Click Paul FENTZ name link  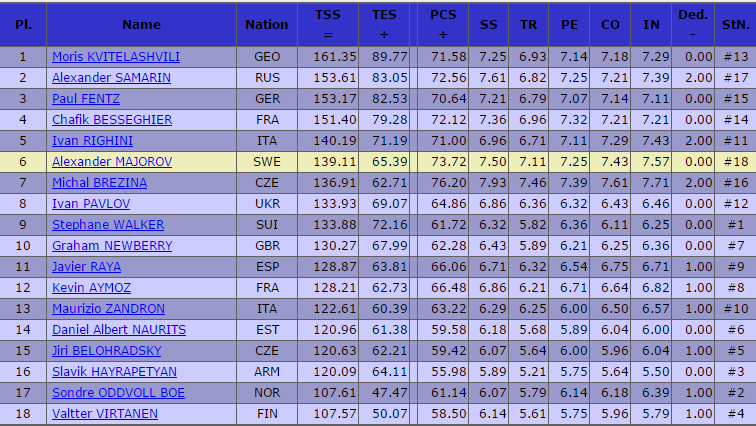86,99
